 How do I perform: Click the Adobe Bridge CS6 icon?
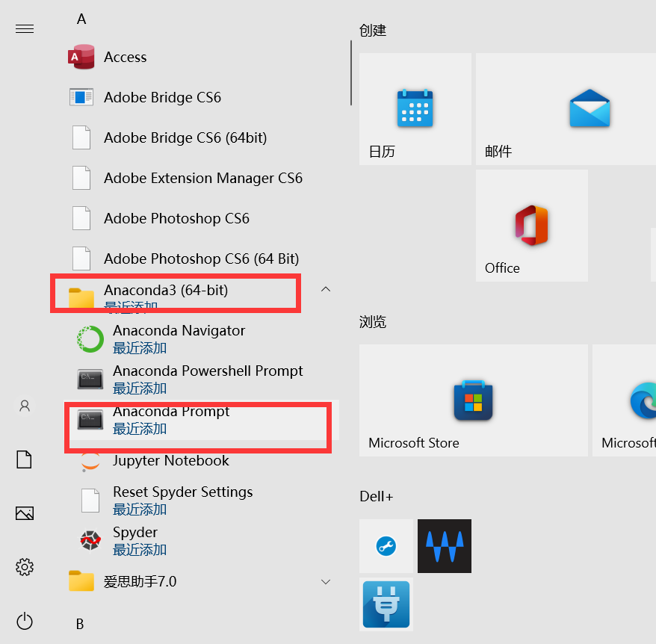[81, 97]
